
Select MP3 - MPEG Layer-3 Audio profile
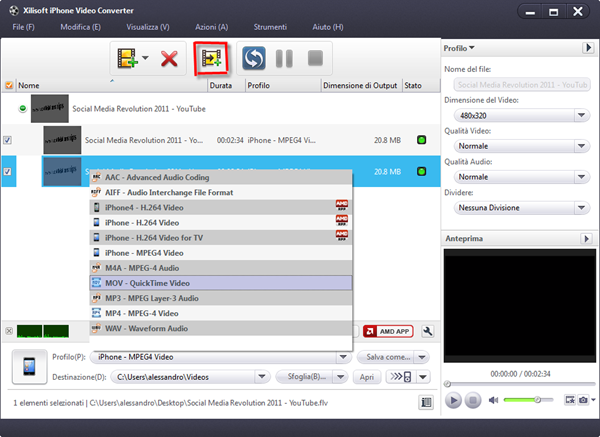(x=221, y=298)
